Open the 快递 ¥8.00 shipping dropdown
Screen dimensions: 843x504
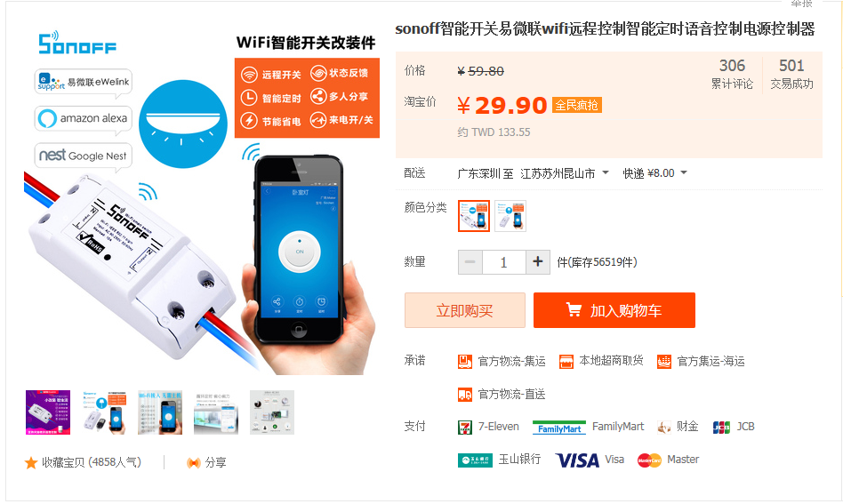(654, 173)
